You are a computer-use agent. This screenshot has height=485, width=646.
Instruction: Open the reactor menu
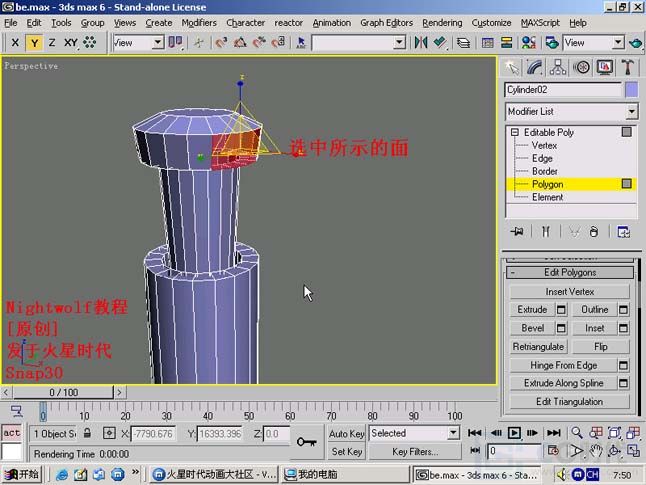(x=288, y=23)
